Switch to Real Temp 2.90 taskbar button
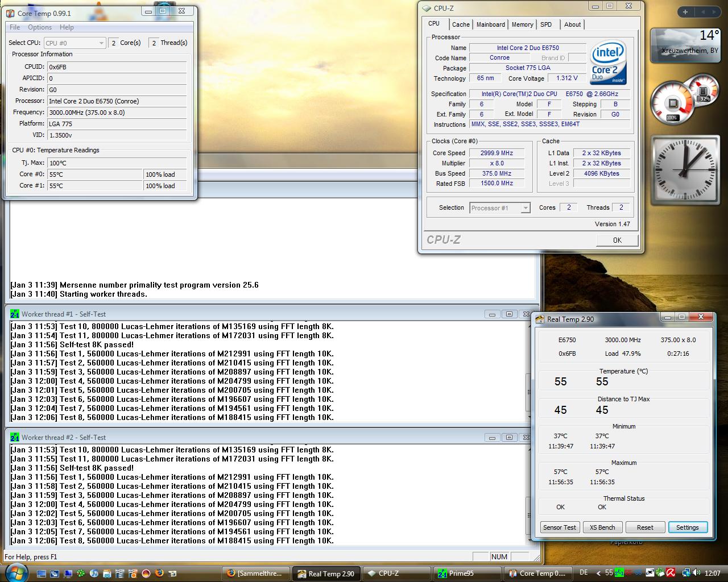This screenshot has width=728, height=582. [x=326, y=573]
